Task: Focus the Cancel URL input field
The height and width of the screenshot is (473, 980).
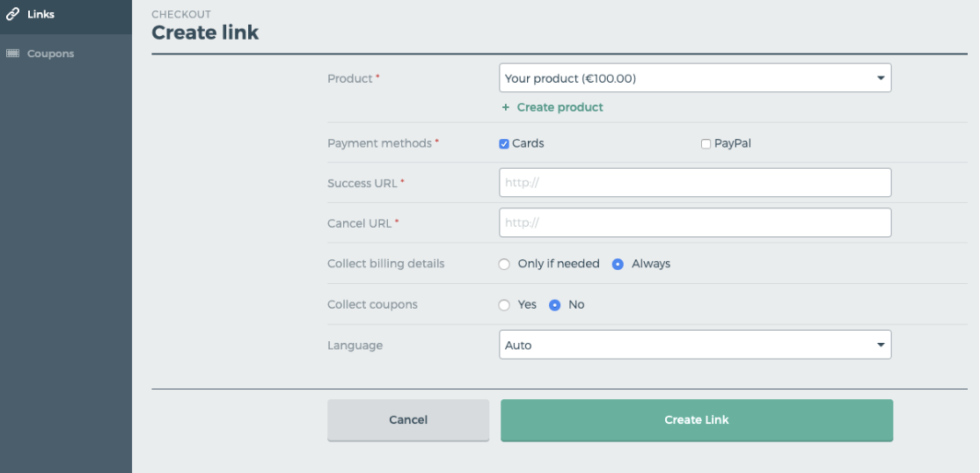Action: (695, 223)
